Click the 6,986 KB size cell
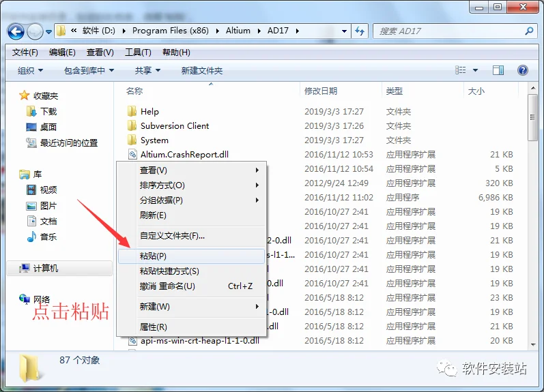This screenshot has width=544, height=392. click(496, 198)
